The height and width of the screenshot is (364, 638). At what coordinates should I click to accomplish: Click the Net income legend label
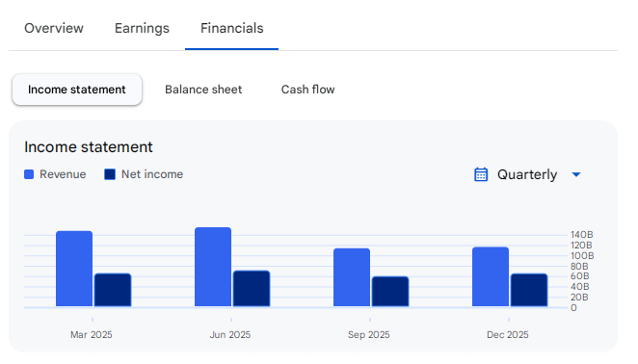click(152, 174)
